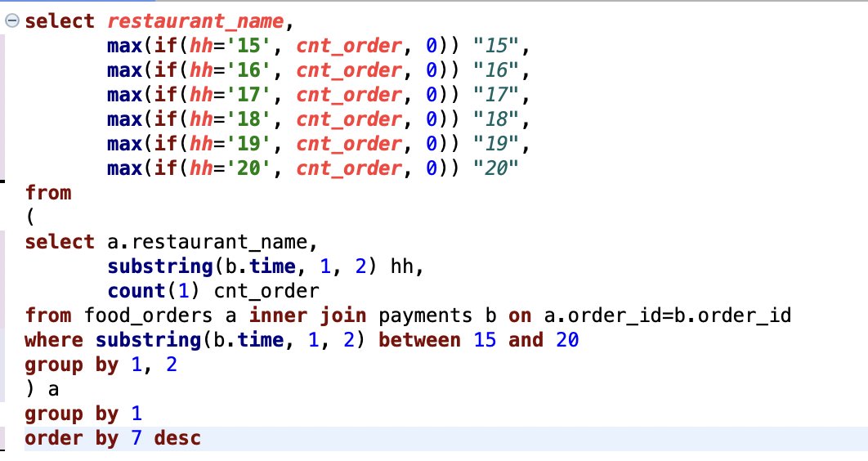
Task: Click the outer from keyword
Action: [x=48, y=193]
